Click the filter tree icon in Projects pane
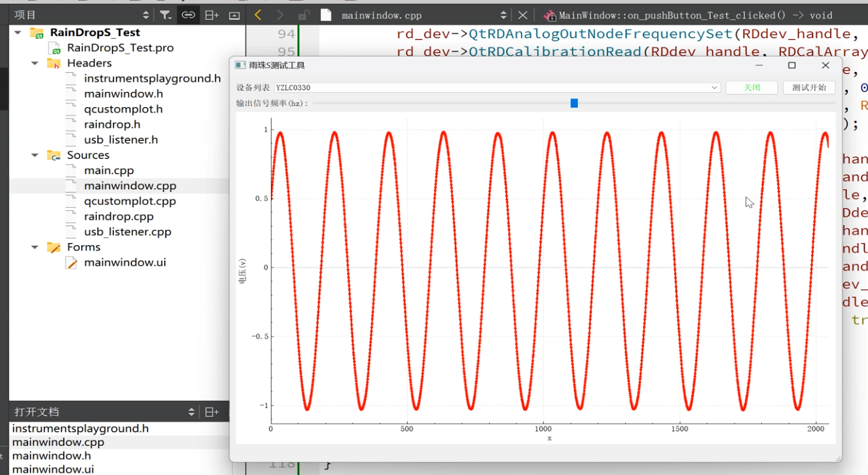Screen dimensions: 868x475 pyautogui.click(x=166, y=15)
